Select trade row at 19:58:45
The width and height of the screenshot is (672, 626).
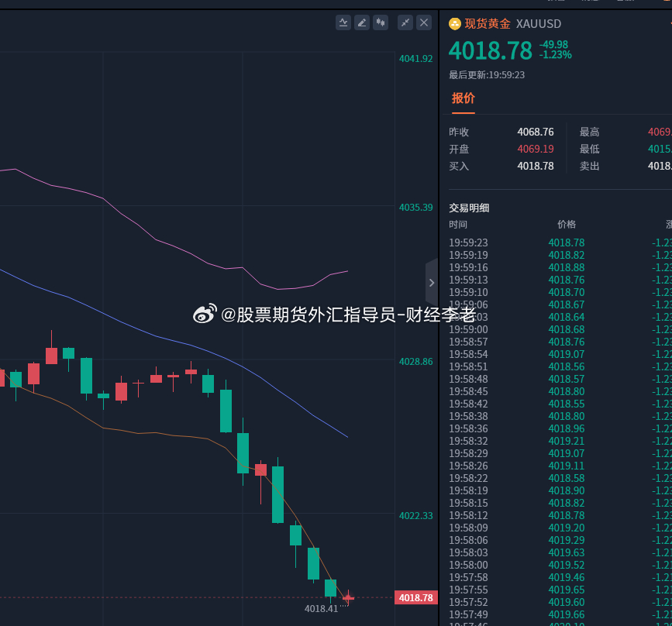(x=560, y=392)
